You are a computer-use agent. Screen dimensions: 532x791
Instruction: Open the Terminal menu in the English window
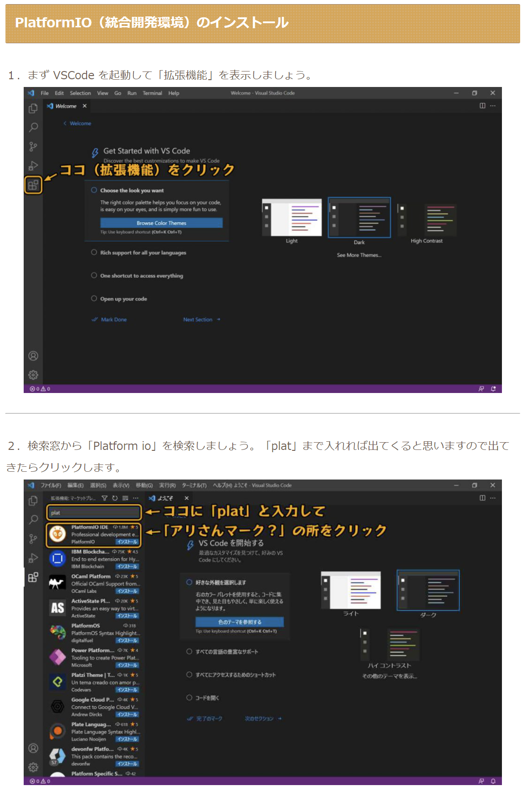152,93
